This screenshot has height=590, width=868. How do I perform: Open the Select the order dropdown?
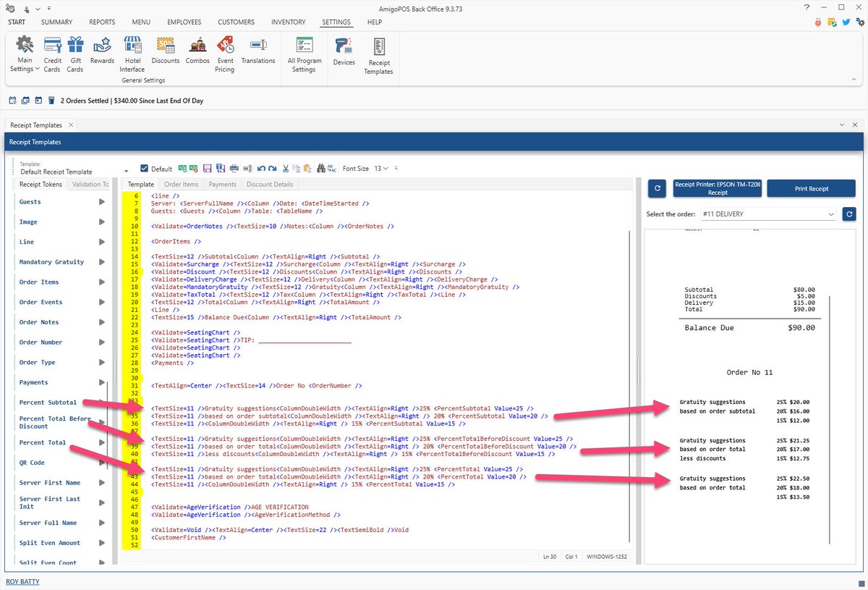coord(830,214)
